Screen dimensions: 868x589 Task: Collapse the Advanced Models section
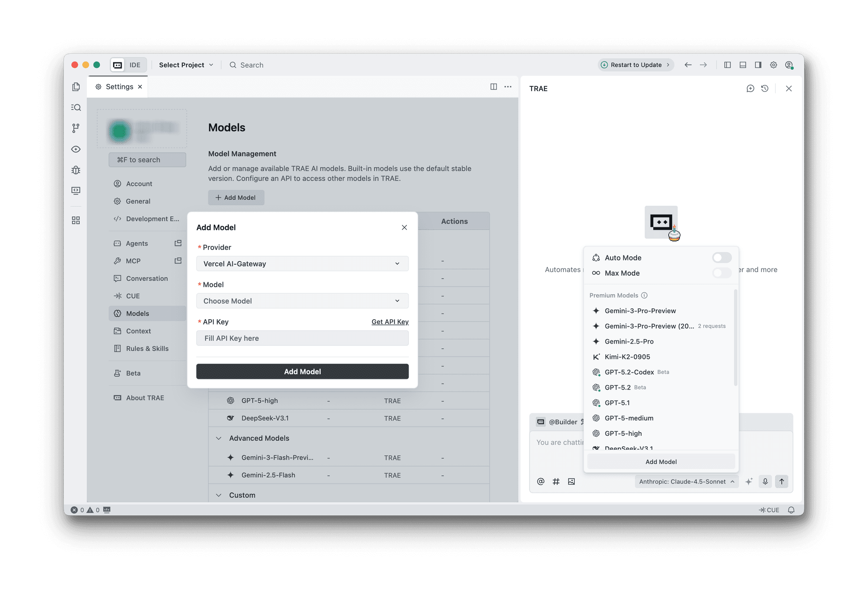(x=219, y=438)
